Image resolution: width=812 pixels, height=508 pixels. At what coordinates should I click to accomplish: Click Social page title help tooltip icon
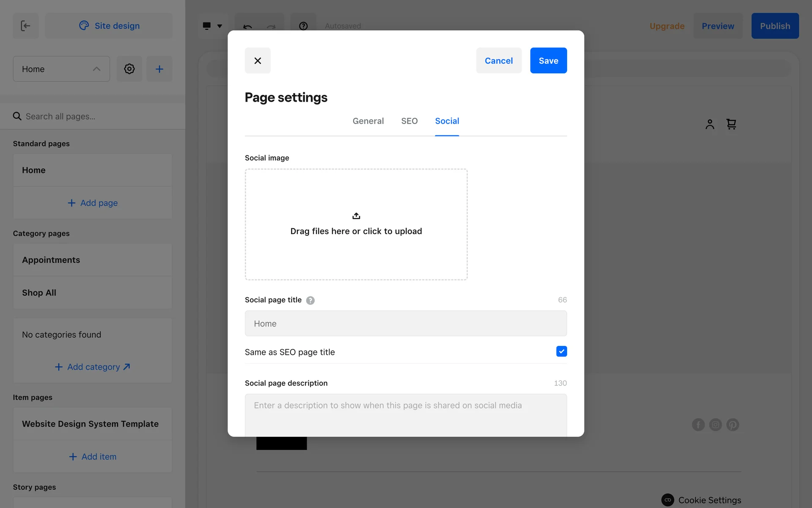click(310, 300)
